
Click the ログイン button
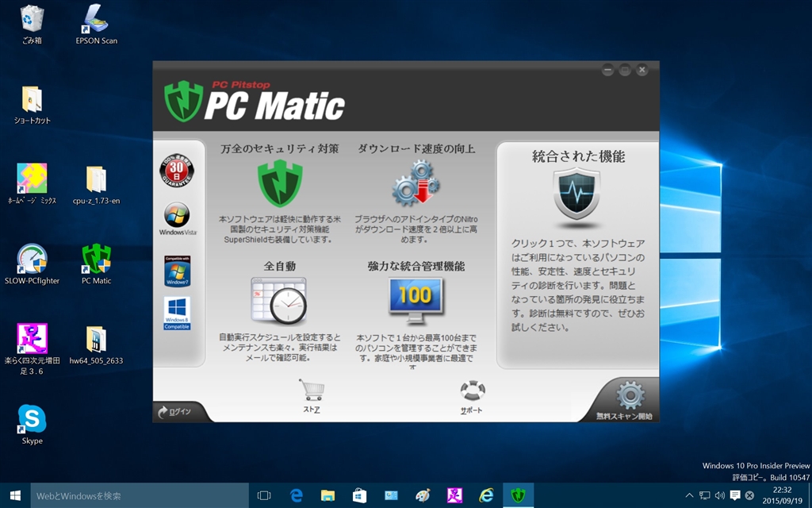coord(174,412)
